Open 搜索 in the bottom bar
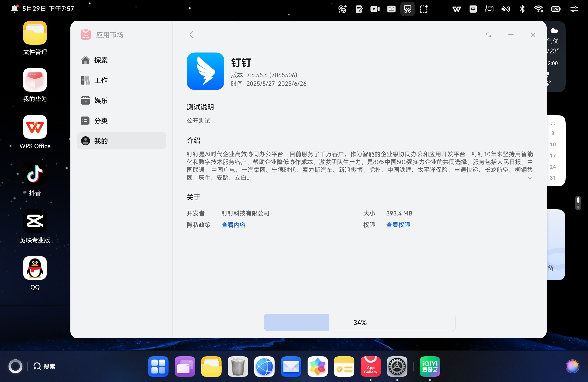The image size is (588, 382). 44,367
